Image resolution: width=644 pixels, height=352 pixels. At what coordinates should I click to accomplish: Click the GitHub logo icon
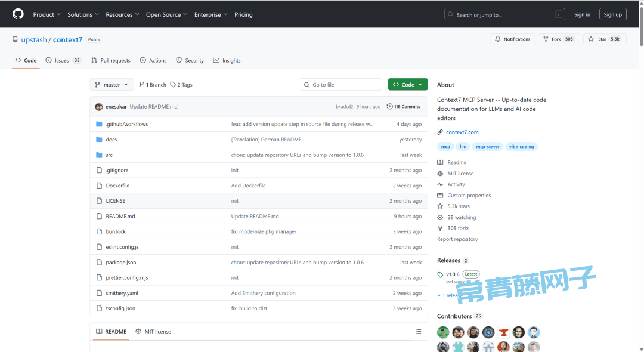coord(18,14)
